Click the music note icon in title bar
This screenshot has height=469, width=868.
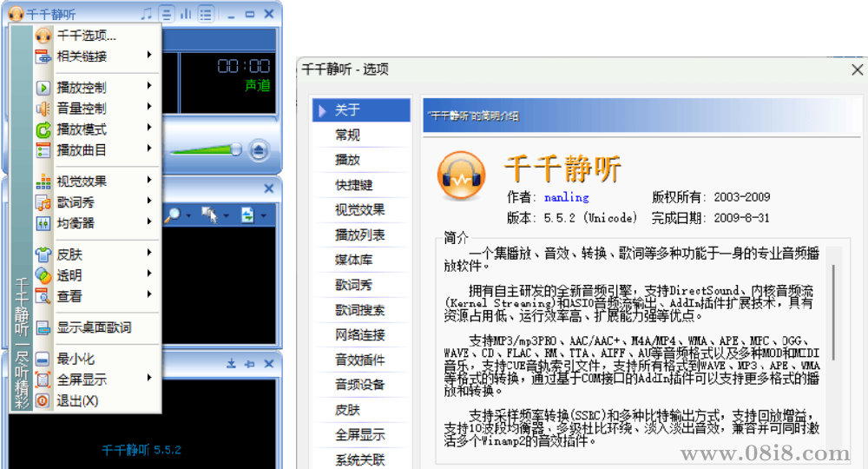(x=146, y=13)
